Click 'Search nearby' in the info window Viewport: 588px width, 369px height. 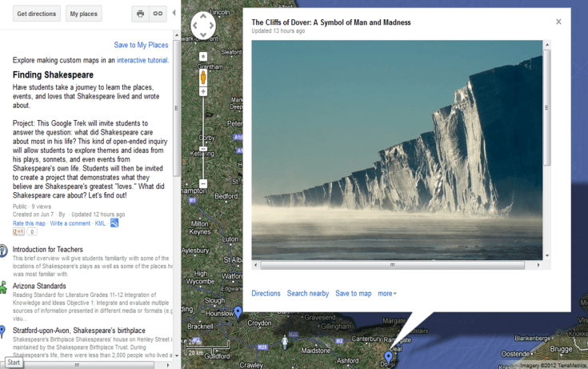pyautogui.click(x=307, y=294)
